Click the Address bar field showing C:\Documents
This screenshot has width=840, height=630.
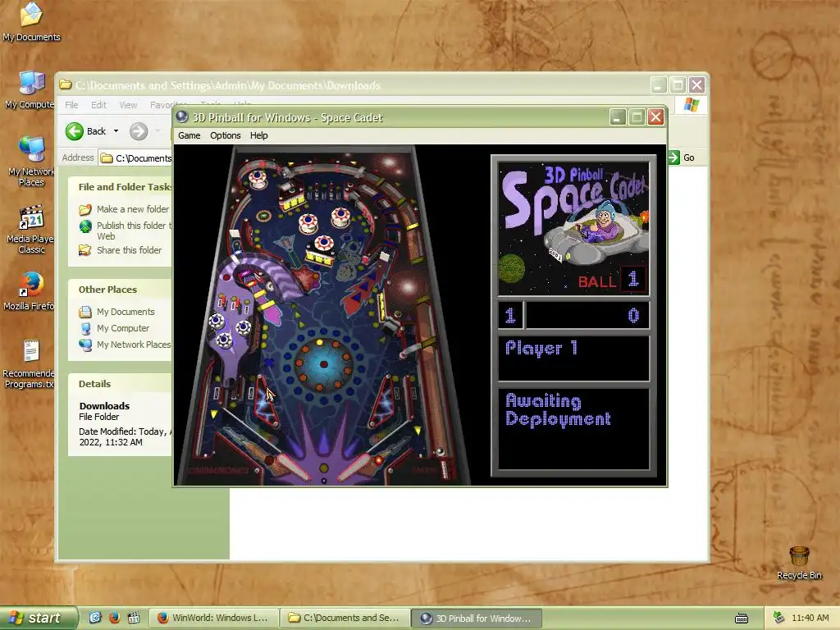(136, 158)
